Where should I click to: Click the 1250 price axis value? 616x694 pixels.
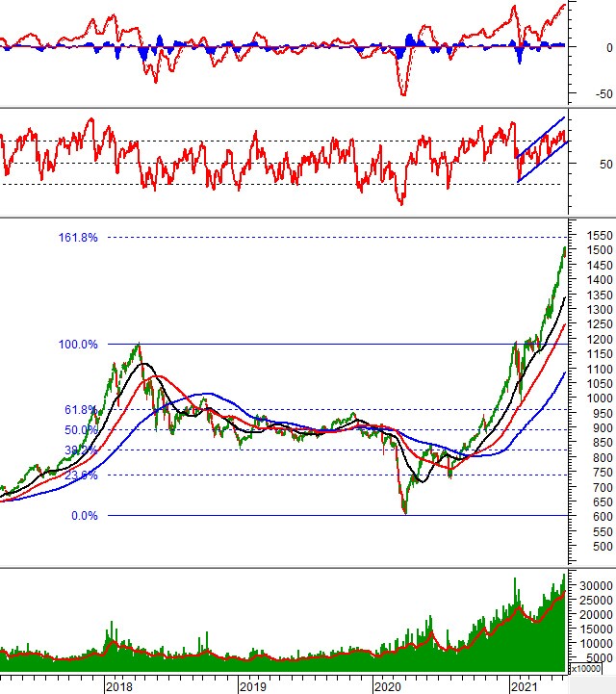click(600, 324)
